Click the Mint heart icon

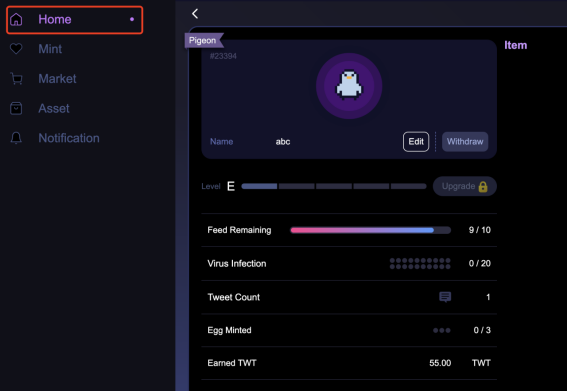point(16,48)
